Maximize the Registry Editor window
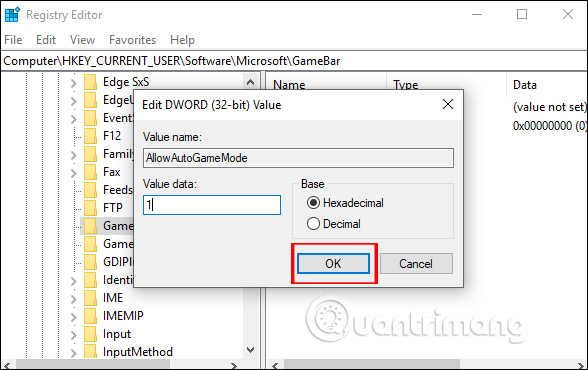 point(522,15)
